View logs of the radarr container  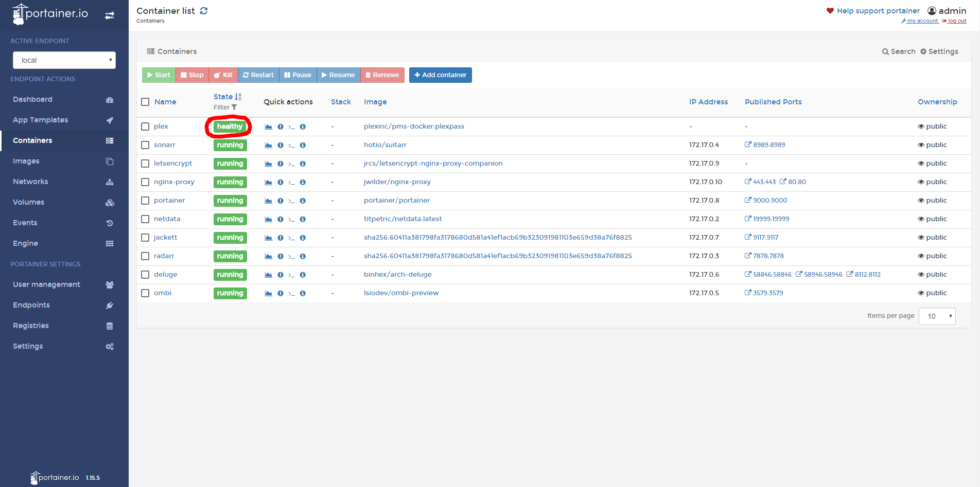[x=281, y=256]
